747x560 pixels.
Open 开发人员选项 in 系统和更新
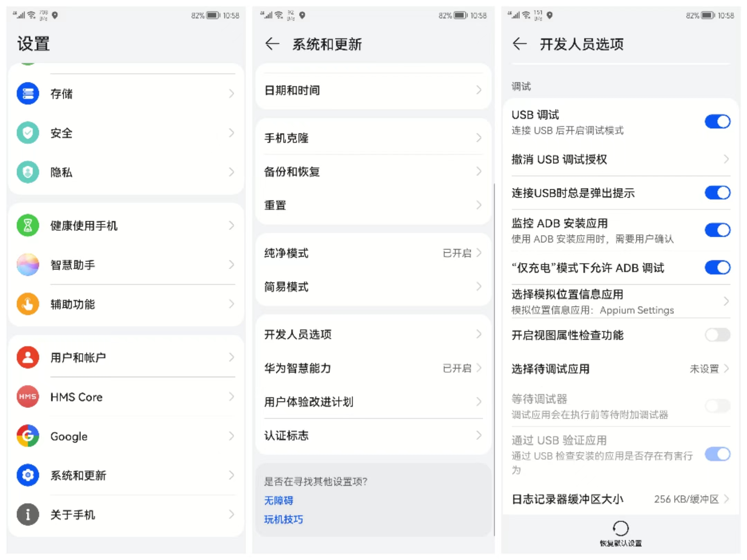pyautogui.click(x=373, y=334)
